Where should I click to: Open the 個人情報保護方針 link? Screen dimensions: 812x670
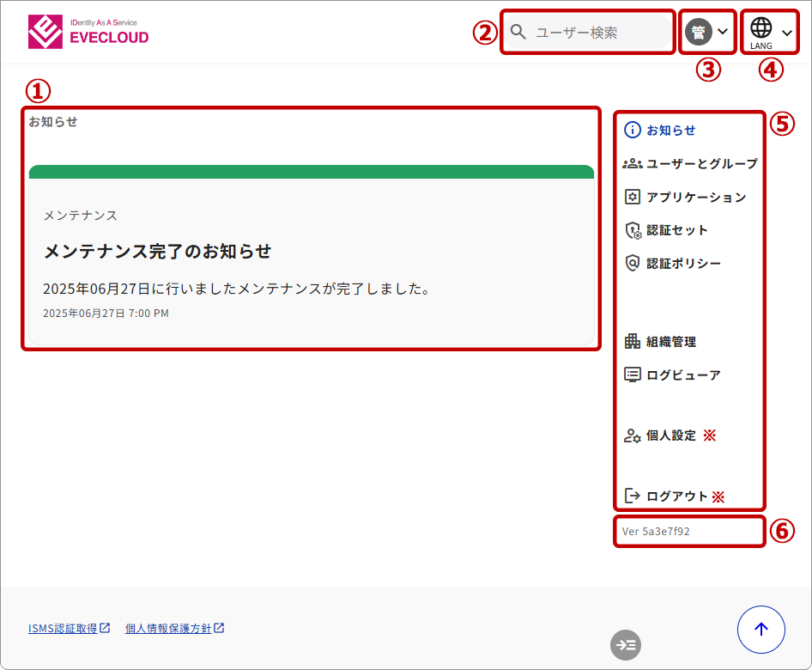pyautogui.click(x=168, y=628)
